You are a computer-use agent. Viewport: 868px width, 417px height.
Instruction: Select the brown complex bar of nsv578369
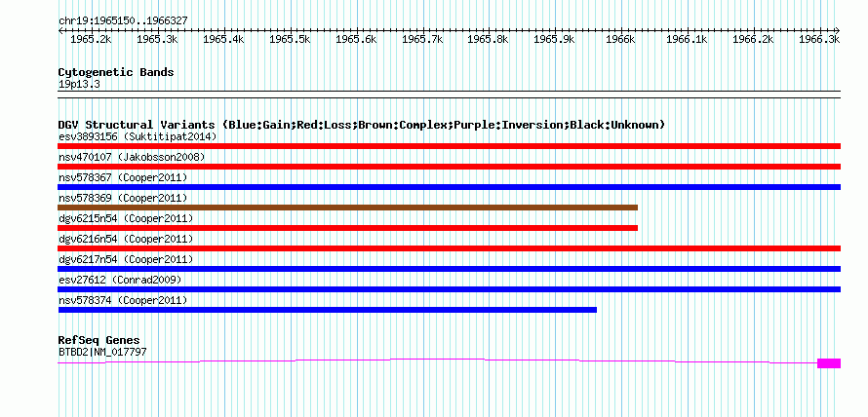347,208
